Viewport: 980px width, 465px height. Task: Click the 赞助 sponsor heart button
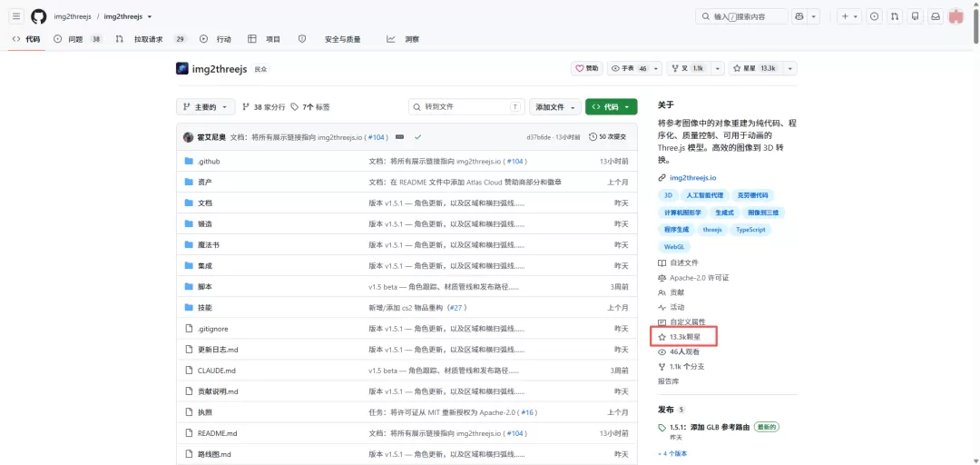pos(586,68)
